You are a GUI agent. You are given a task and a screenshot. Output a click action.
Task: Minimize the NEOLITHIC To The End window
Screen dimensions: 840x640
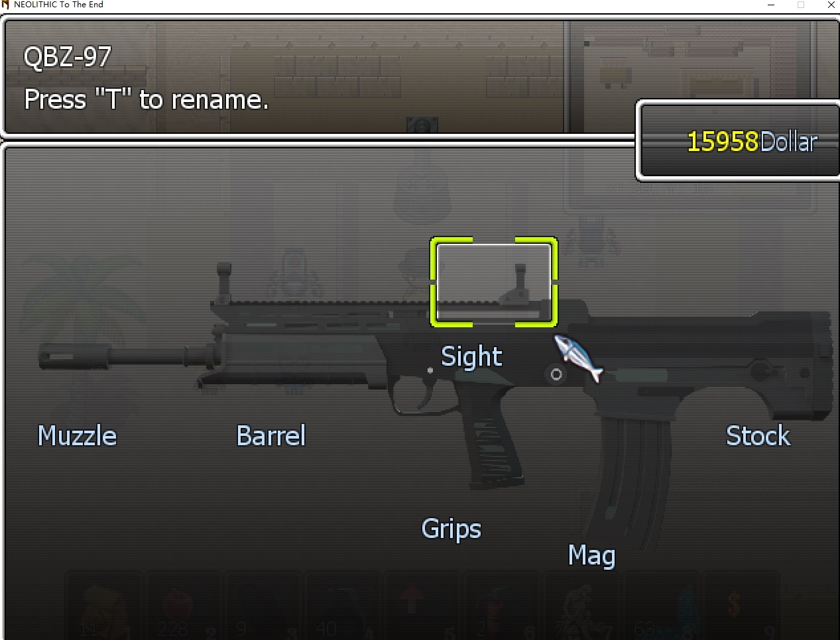771,5
